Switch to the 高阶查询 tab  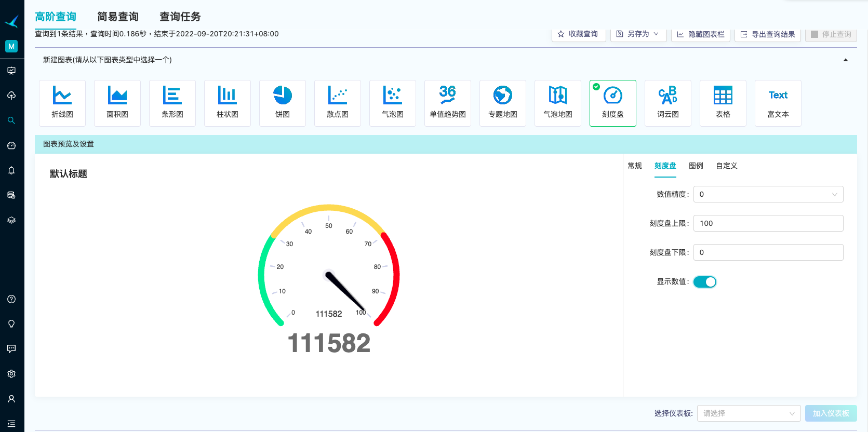coord(56,17)
